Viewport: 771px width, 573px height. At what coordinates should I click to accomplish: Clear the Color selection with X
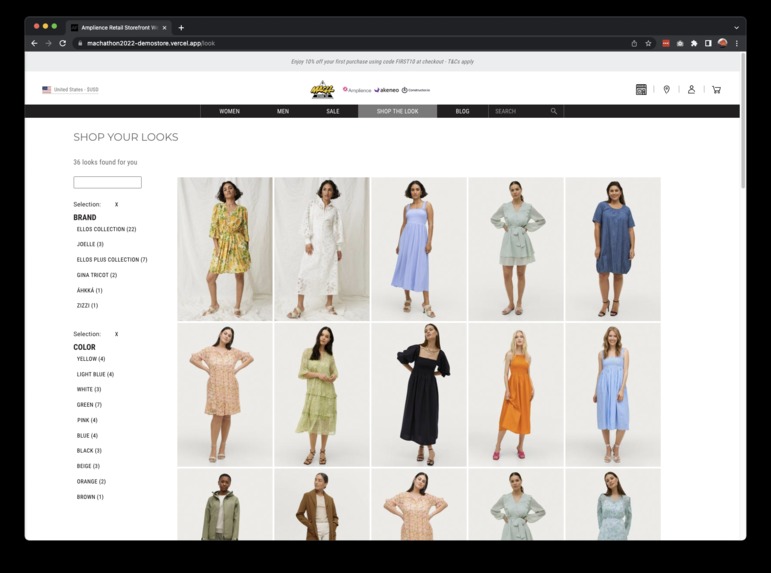[117, 334]
